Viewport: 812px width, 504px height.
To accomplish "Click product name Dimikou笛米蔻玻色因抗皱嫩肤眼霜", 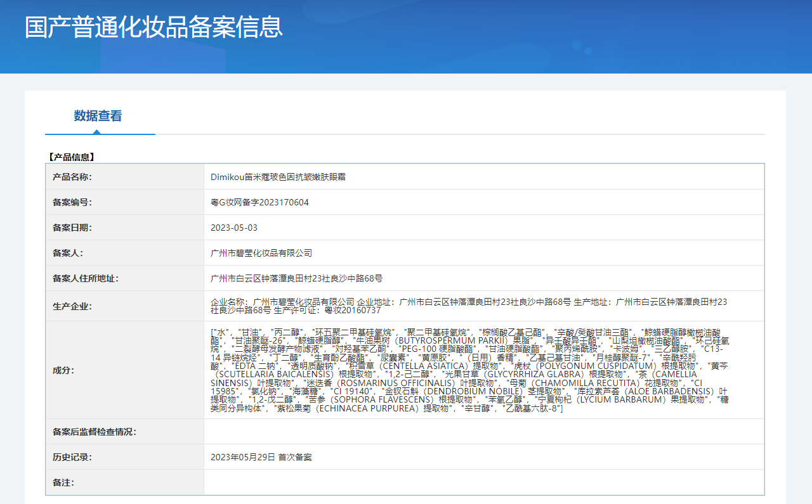I will coord(278,177).
